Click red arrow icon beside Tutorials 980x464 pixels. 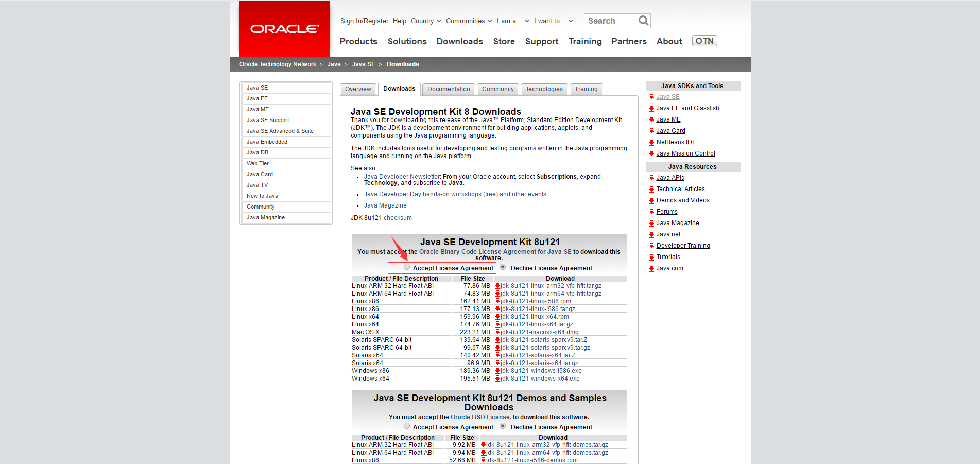click(x=652, y=257)
